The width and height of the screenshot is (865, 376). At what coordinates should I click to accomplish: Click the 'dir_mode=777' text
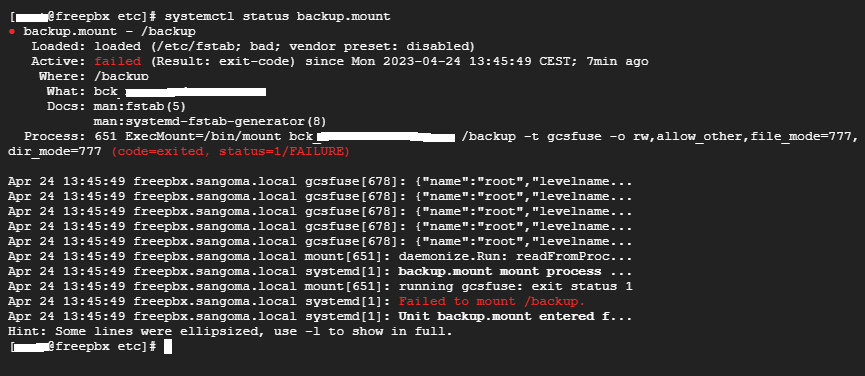[55, 151]
